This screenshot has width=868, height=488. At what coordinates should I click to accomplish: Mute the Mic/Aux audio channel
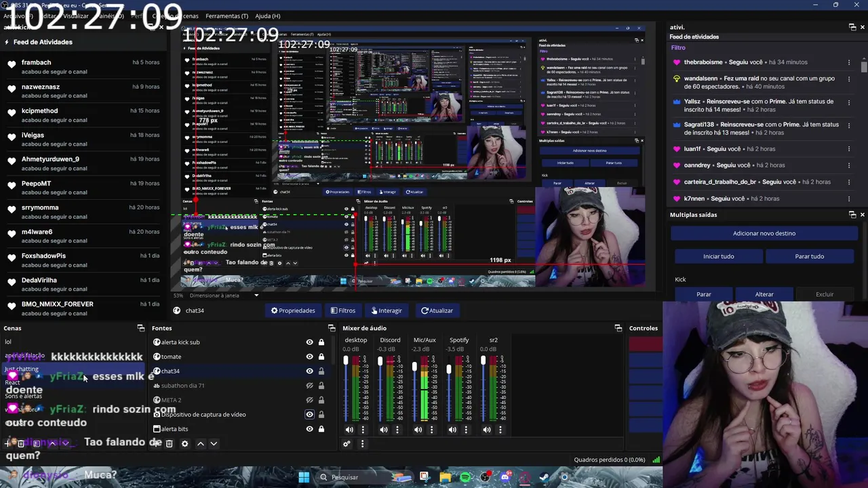(418, 430)
